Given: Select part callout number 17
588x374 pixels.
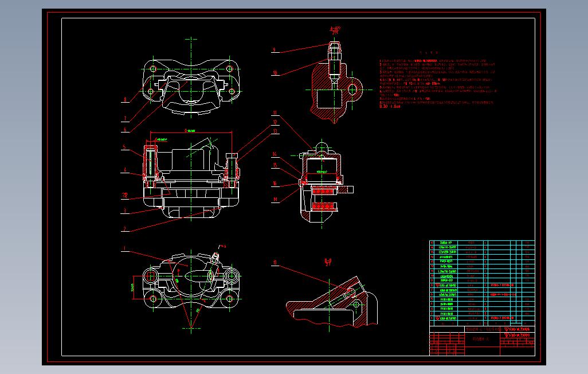Looking at the screenshot, I should (x=275, y=263).
